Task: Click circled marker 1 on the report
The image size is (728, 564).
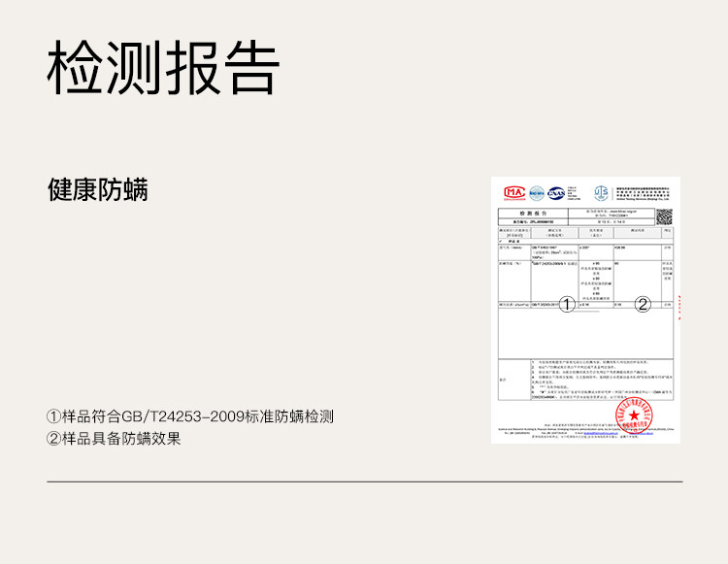Action: click(569, 304)
